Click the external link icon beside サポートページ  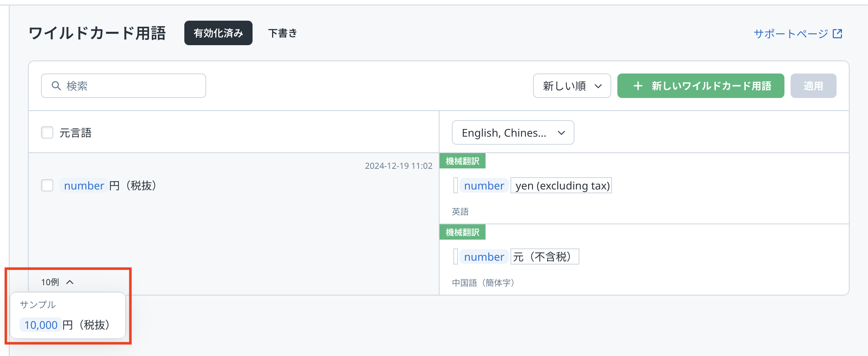[x=837, y=34]
